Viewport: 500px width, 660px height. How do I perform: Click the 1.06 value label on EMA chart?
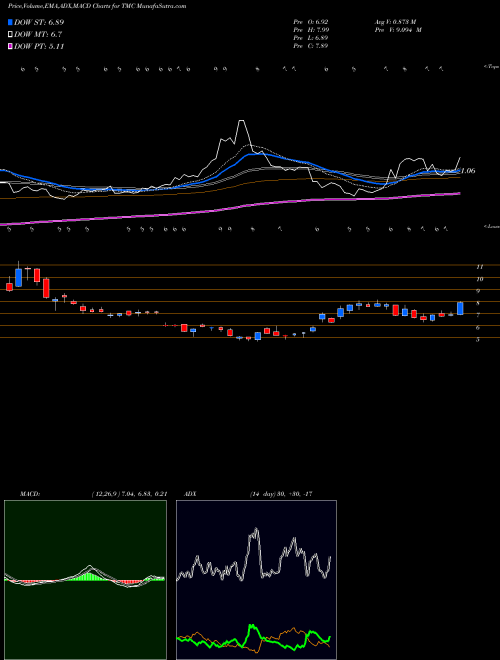468,170
